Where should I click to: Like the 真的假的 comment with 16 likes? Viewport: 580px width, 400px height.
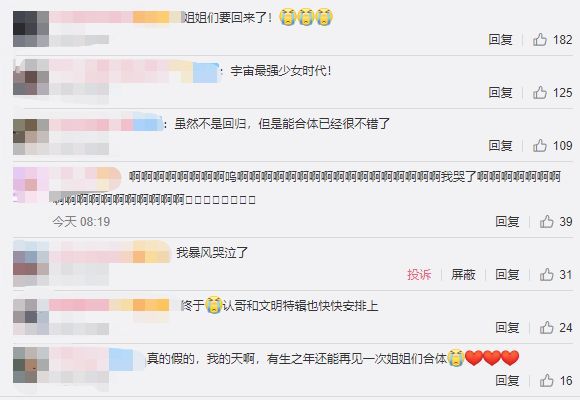coord(546,380)
